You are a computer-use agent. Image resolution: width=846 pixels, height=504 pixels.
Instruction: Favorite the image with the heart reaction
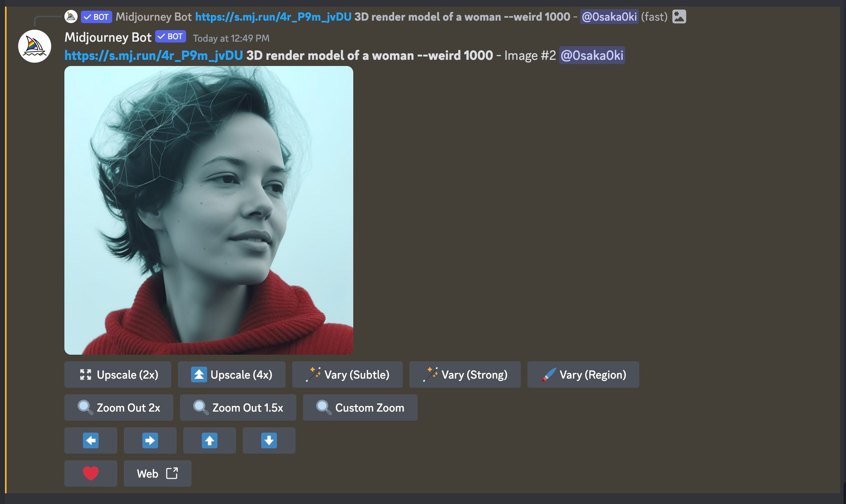click(x=91, y=473)
